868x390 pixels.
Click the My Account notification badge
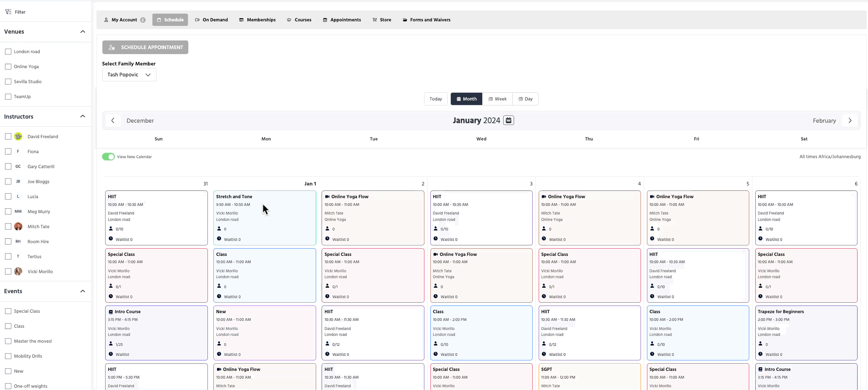[143, 20]
